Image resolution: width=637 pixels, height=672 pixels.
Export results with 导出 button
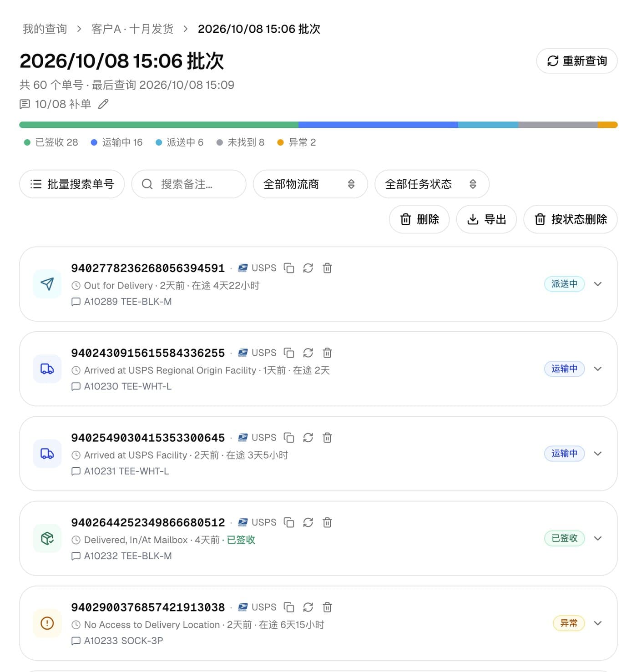pyautogui.click(x=486, y=219)
